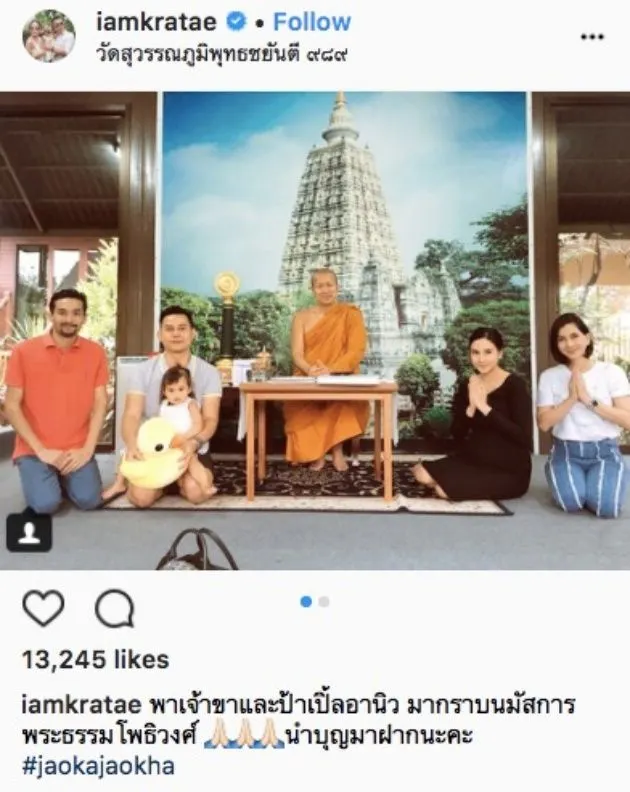Open the temple location tag link
Screen dimensions: 630x792
[x=221, y=55]
